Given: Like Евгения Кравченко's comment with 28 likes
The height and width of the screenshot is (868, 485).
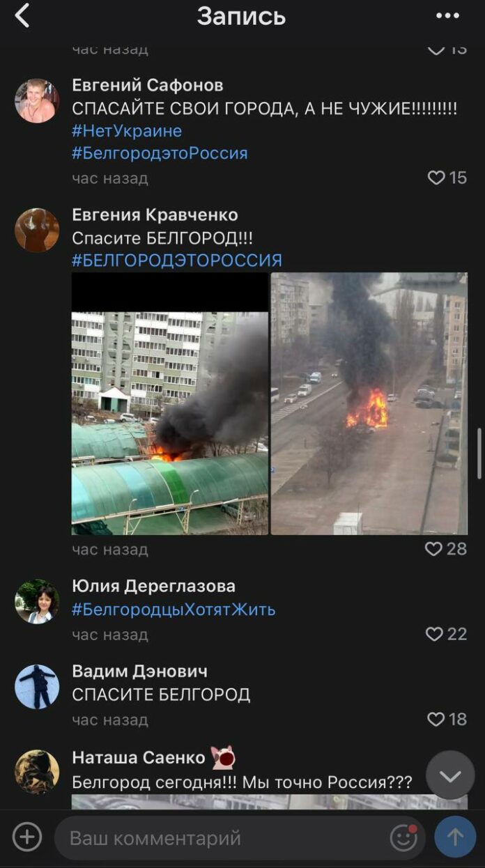Looking at the screenshot, I should 434,549.
